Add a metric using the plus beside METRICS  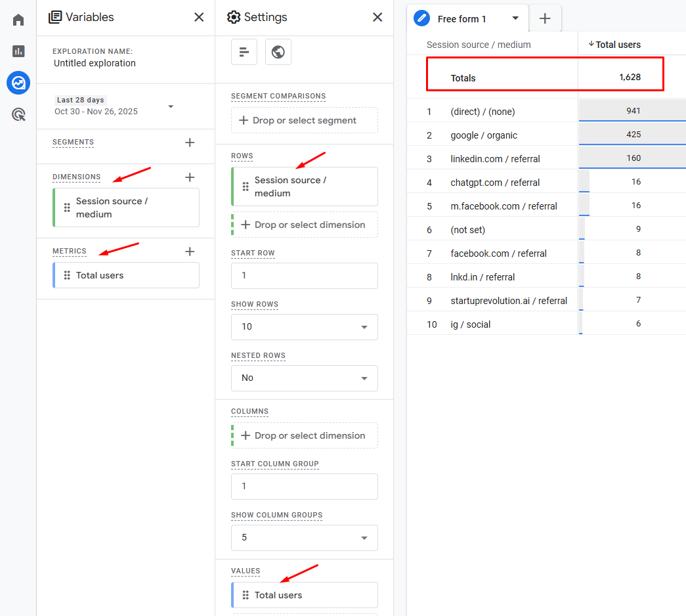pos(190,251)
